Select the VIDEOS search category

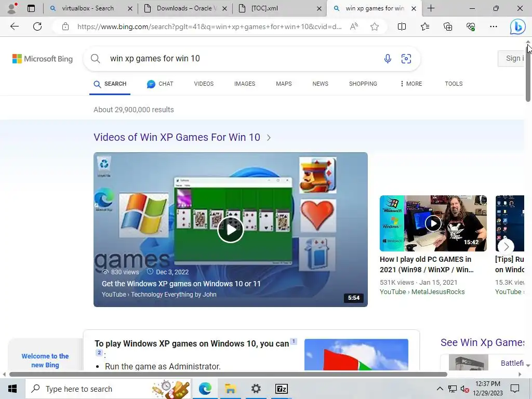pos(204,84)
